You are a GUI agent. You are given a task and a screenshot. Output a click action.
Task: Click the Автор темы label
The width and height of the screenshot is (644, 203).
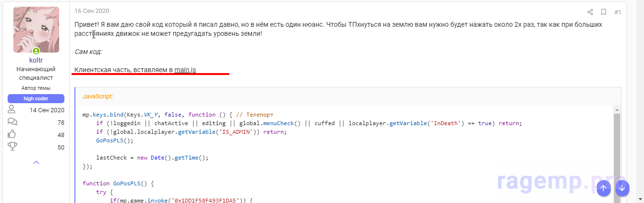click(36, 88)
